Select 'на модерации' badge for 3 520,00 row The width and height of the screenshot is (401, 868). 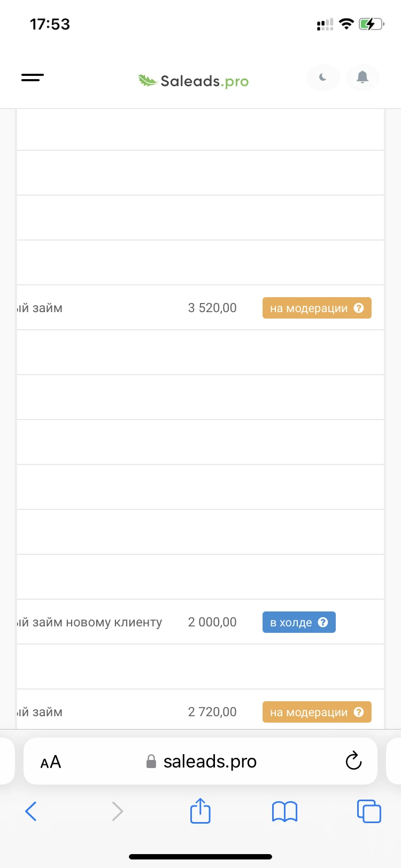pos(317,308)
